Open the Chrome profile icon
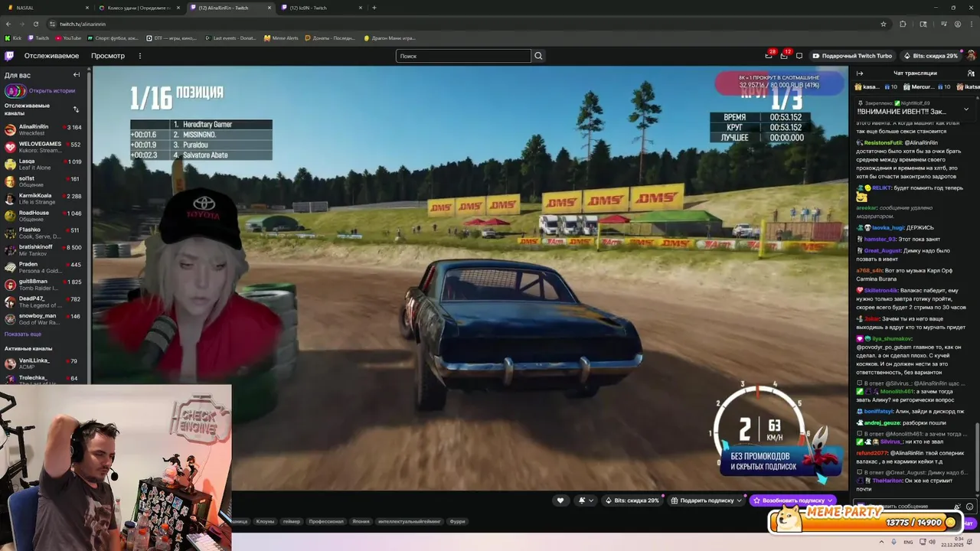The width and height of the screenshot is (980, 551). (x=958, y=24)
